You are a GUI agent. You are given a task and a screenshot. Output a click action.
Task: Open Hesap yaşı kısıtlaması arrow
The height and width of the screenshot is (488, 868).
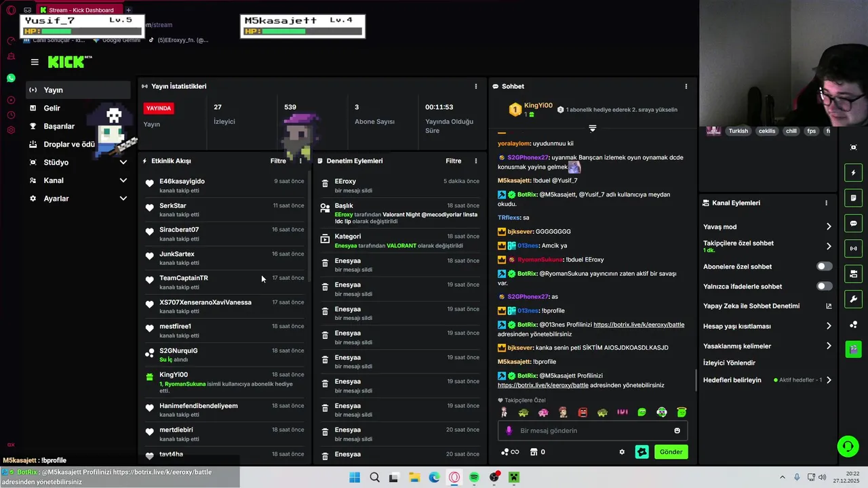(829, 326)
